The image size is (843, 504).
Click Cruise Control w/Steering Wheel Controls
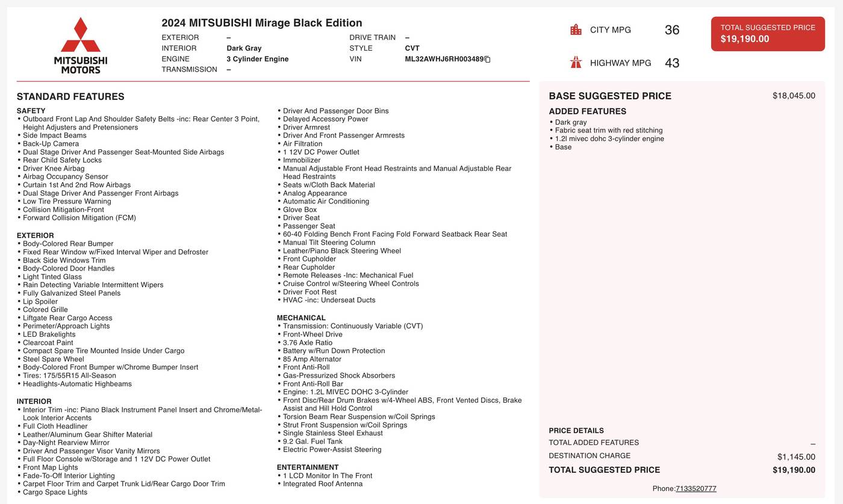click(351, 284)
